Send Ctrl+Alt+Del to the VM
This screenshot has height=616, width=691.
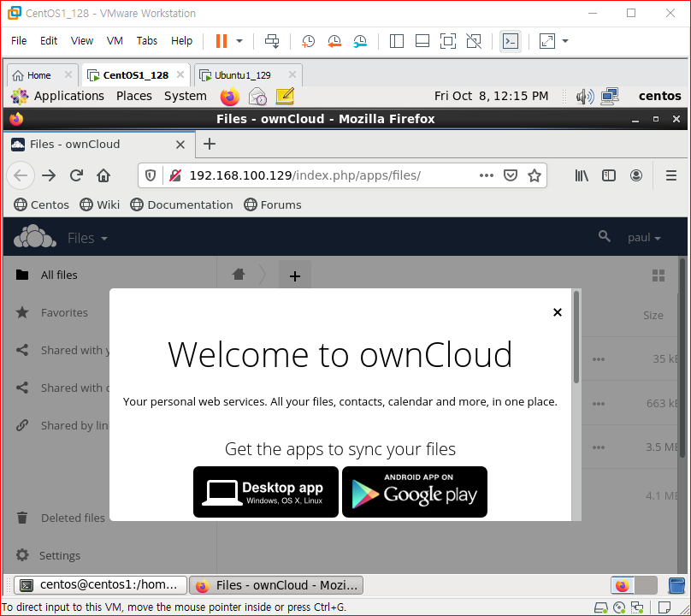coord(272,41)
